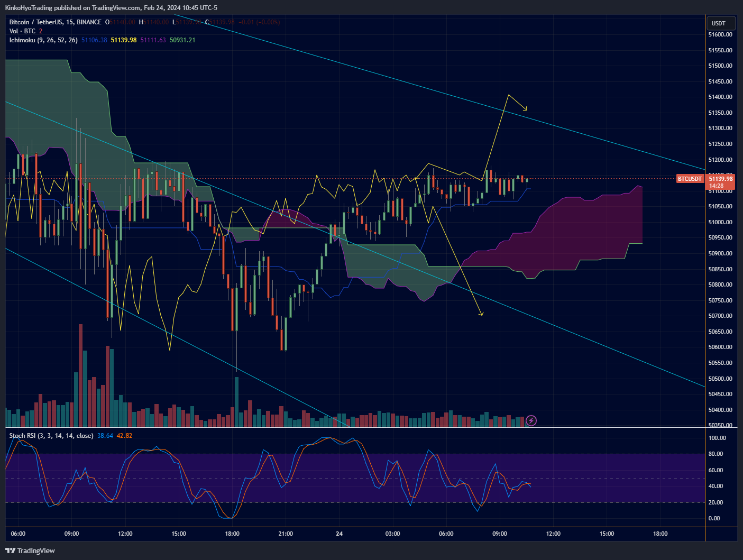Click the 50350.00 price axis label
This screenshot has height=560, width=743.
tap(720, 425)
